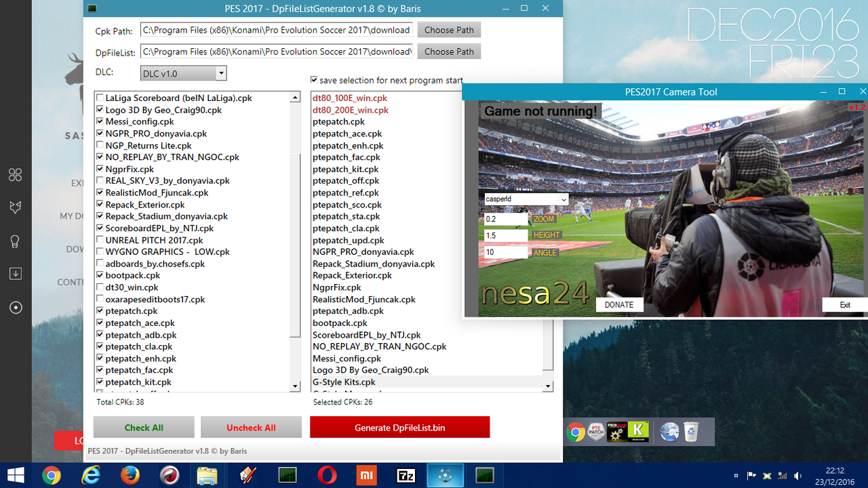Enable NGP_Returns Lite.cpk checkbox
This screenshot has width=868, height=488.
point(100,146)
